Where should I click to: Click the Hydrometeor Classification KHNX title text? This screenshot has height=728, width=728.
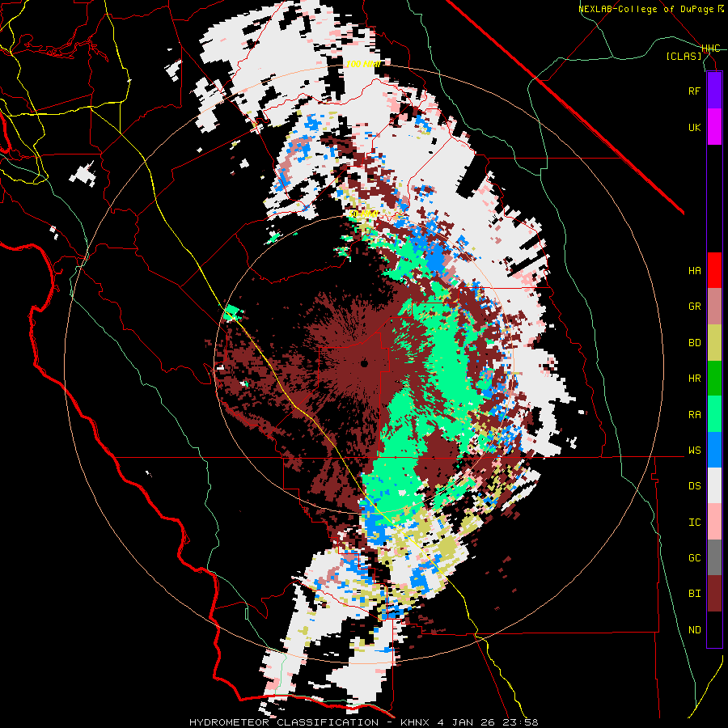tap(364, 722)
